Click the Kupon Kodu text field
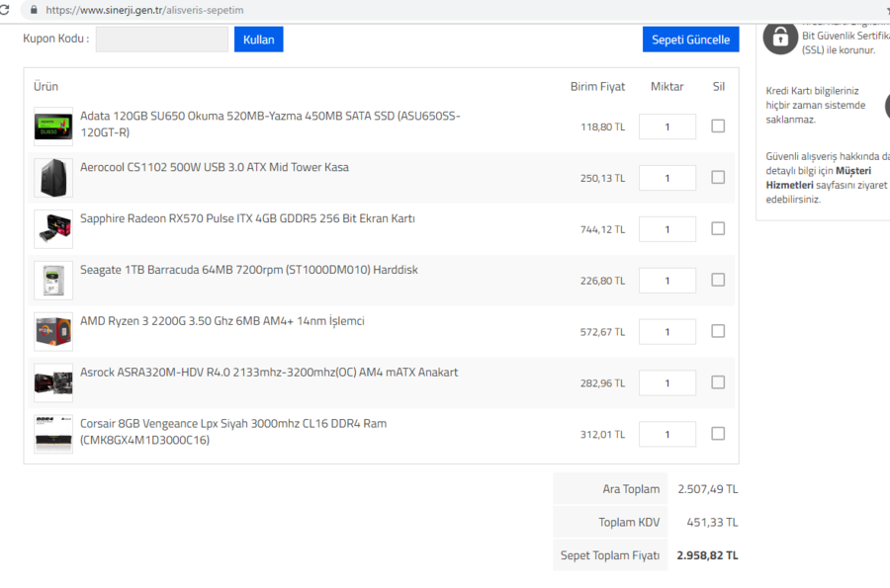This screenshot has width=890, height=588. [162, 40]
